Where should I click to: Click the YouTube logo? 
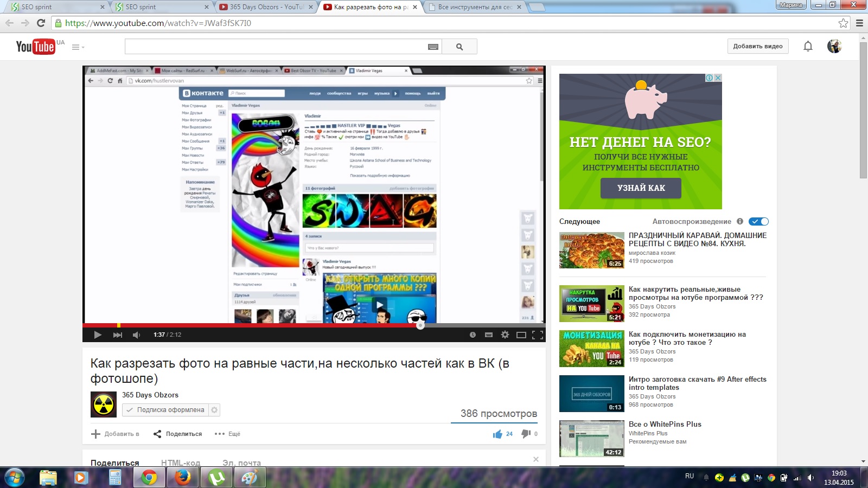point(35,47)
